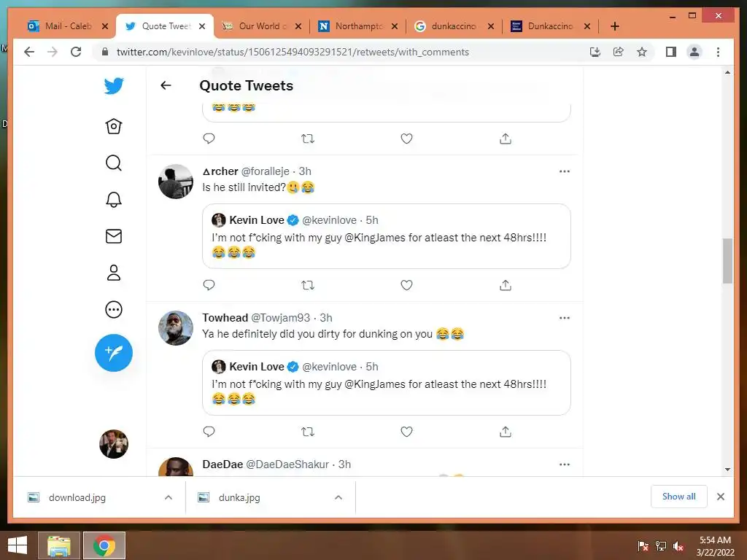Click the scrollbar down arrow

tap(727, 470)
